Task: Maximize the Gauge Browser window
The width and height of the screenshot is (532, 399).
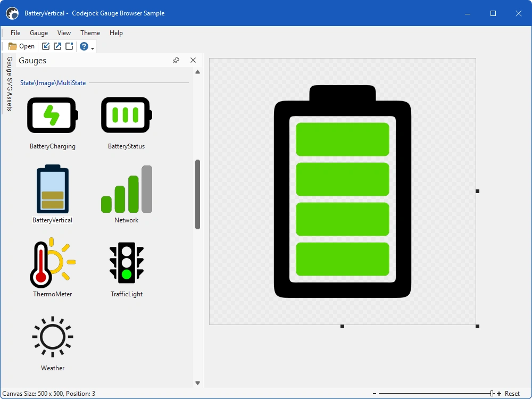Action: click(493, 13)
